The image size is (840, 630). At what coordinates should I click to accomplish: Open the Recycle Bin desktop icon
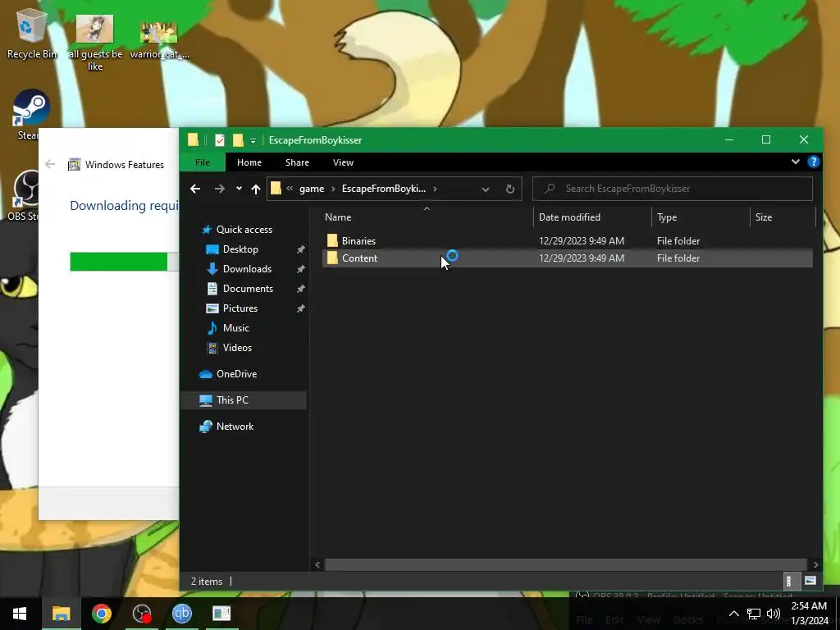click(32, 35)
